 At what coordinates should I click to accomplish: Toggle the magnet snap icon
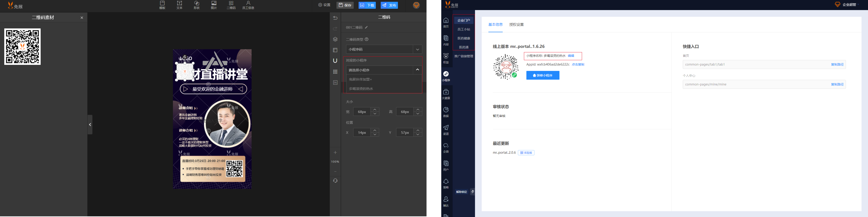coord(335,61)
